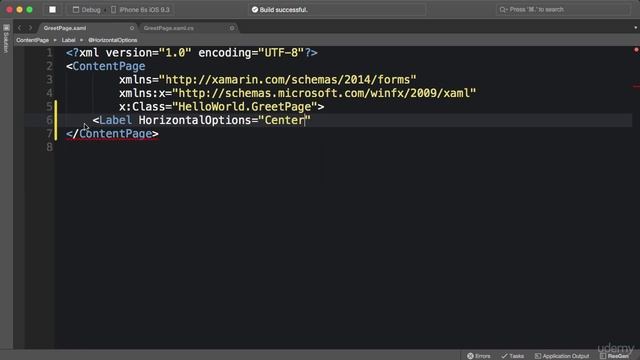The height and width of the screenshot is (360, 640).
Task: Open the Debug configuration selector
Action: (x=87, y=9)
